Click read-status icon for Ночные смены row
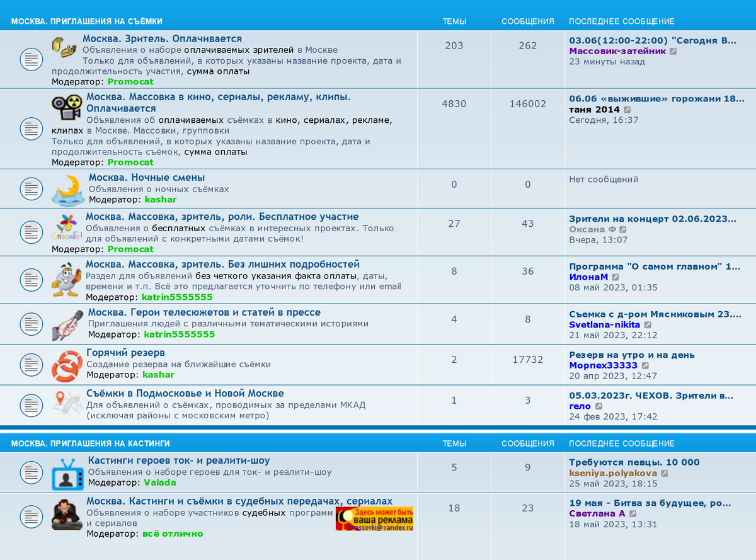Viewport: 756px width, 560px height. tap(31, 188)
